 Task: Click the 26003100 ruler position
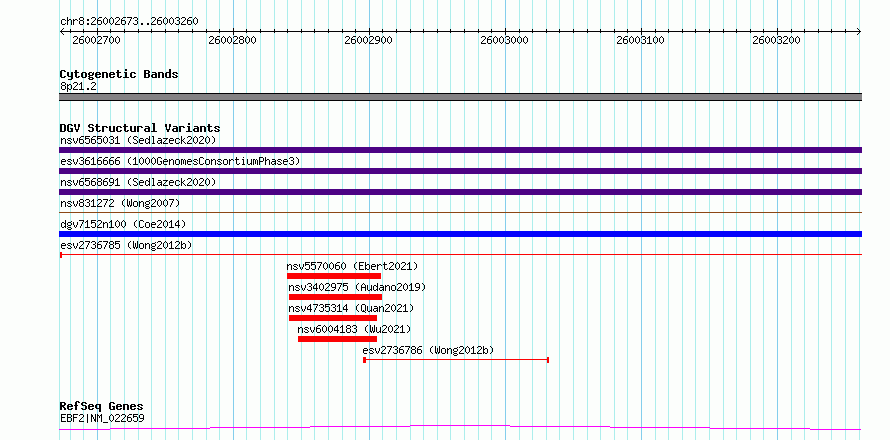pos(641,40)
